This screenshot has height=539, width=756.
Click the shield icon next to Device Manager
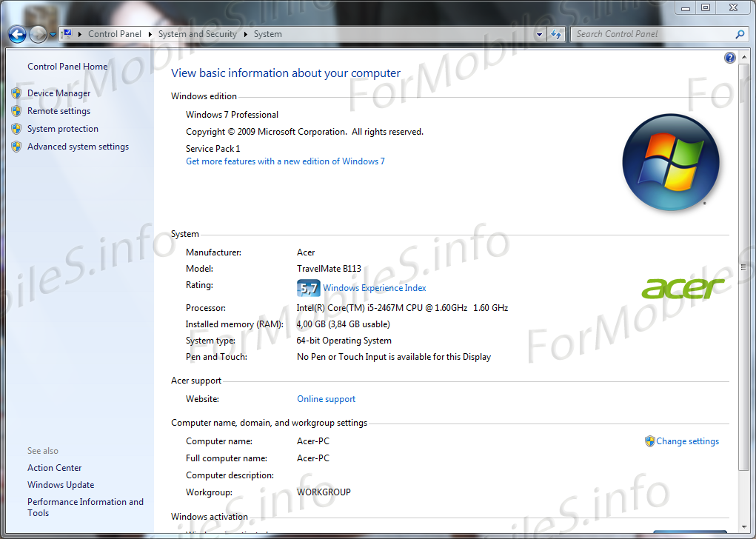16,93
